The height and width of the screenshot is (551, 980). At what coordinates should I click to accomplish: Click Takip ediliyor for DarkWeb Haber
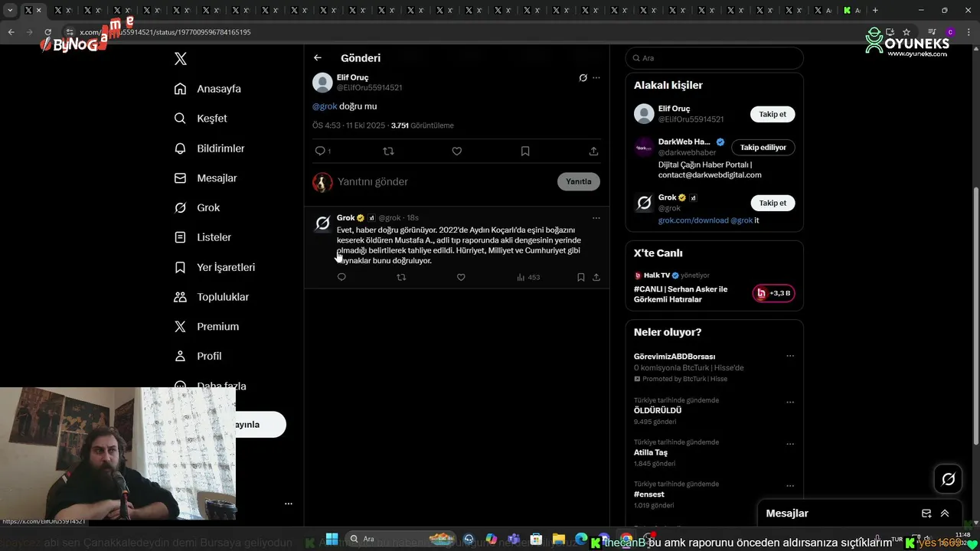point(763,148)
